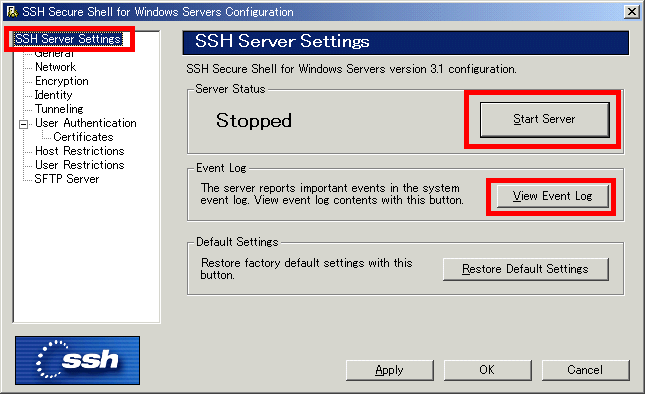The image size is (645, 394).
Task: Close the configuration window
Action: coord(631,12)
